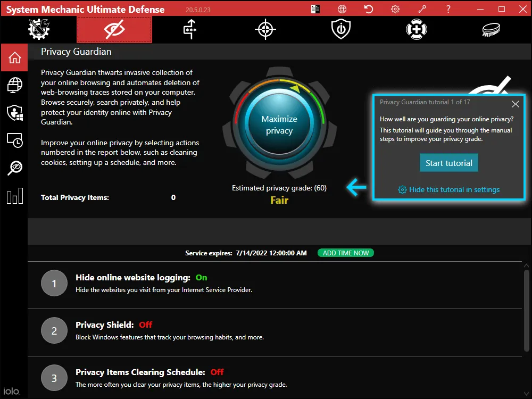Open the magnifier eye sidebar item
The height and width of the screenshot is (399, 532).
(14, 168)
